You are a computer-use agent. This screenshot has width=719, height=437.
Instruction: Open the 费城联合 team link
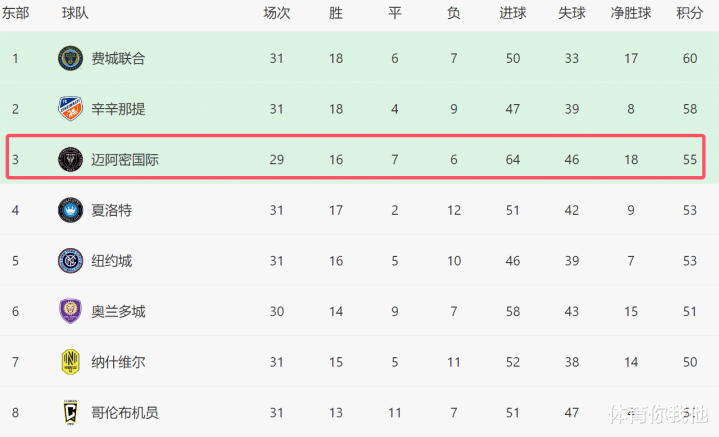pos(118,58)
